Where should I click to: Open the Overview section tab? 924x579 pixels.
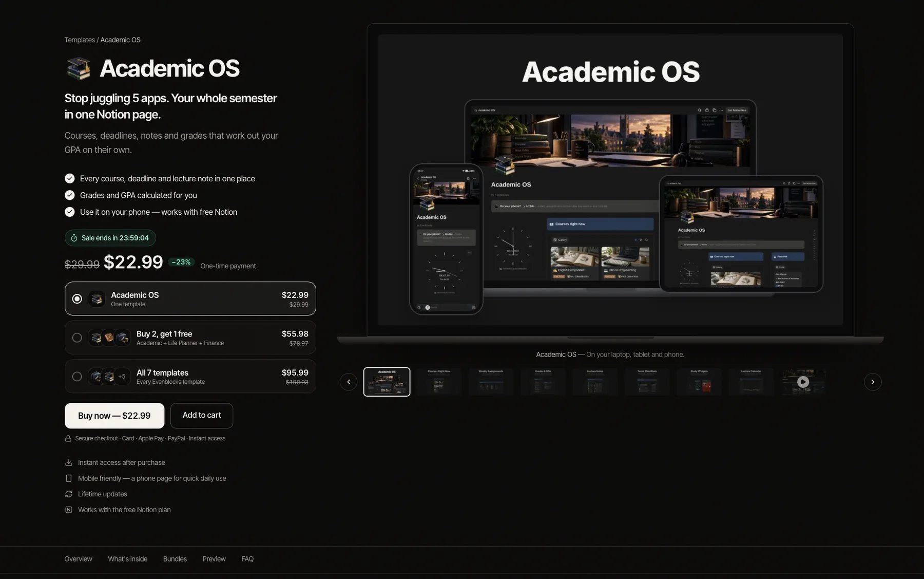[79, 559]
